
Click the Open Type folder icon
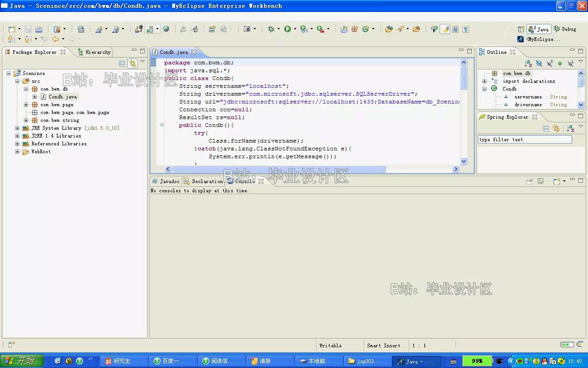coord(389,29)
